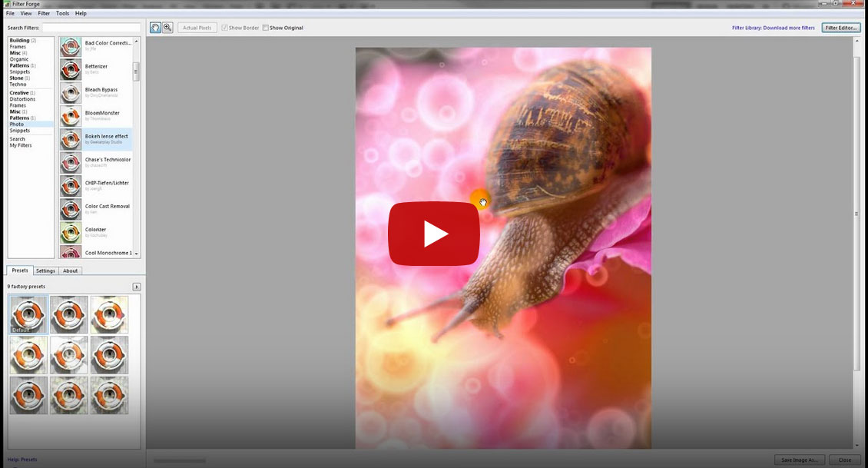The width and height of the screenshot is (868, 468).
Task: Open the Filter menu
Action: coord(44,13)
